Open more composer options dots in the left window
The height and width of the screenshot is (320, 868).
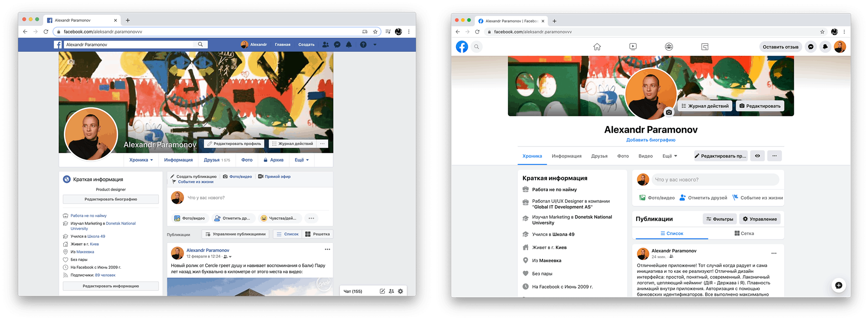tap(312, 218)
